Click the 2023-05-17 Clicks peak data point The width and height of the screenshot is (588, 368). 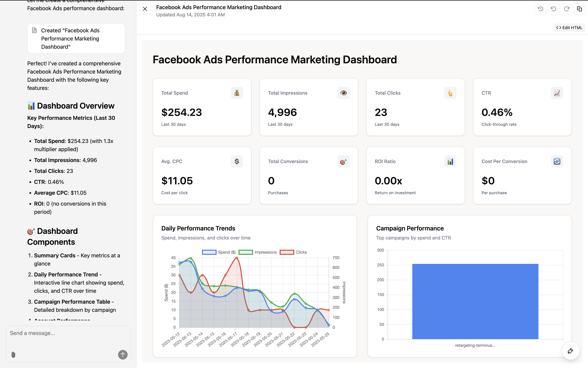tap(237, 258)
